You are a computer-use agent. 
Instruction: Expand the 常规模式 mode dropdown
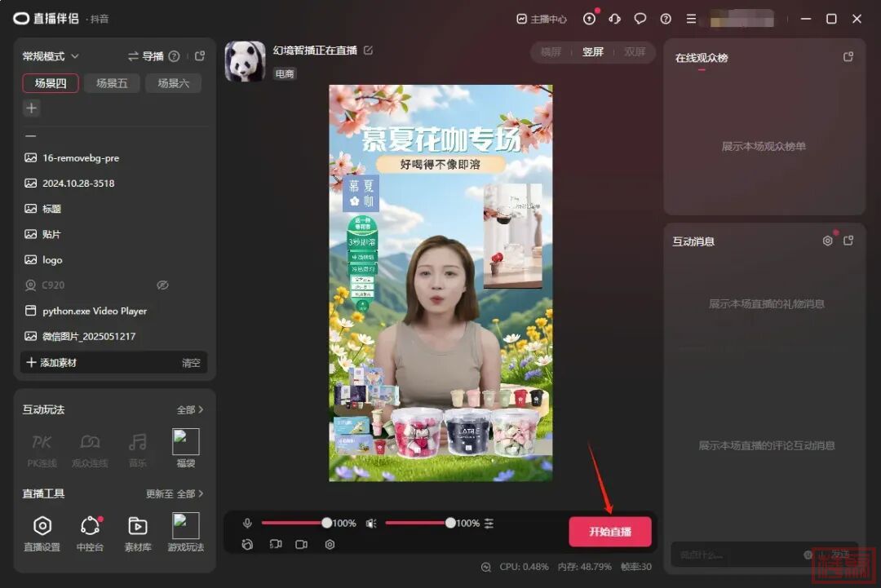[x=51, y=56]
